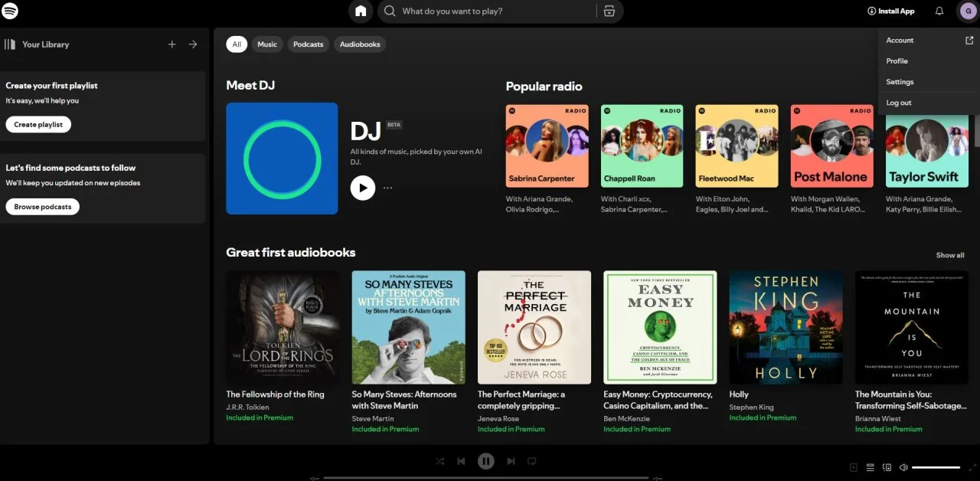
Task: Click the full screen icon in player bar
Action: click(972, 467)
